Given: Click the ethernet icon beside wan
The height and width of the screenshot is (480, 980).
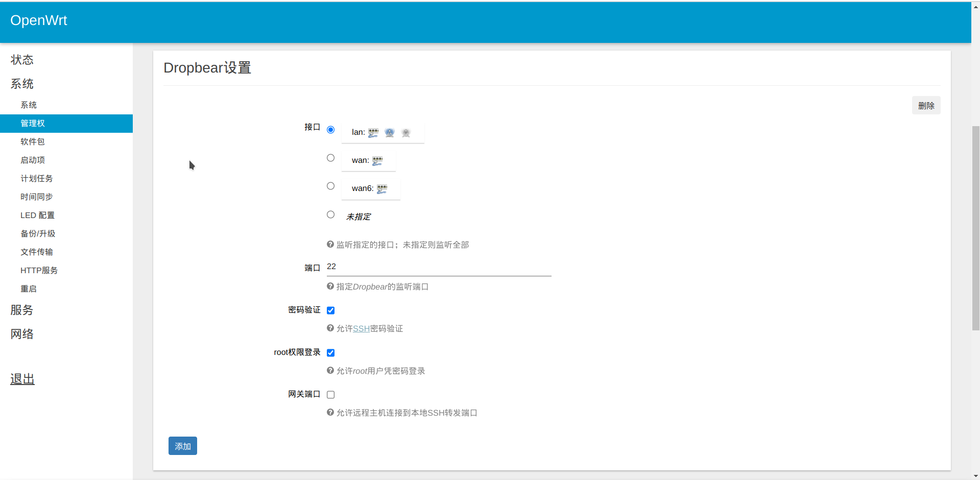Looking at the screenshot, I should coord(377,161).
